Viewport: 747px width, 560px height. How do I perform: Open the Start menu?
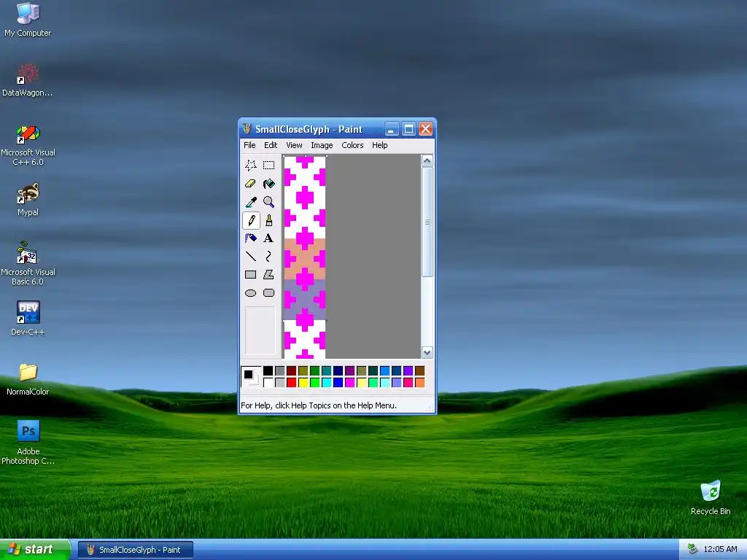35,550
